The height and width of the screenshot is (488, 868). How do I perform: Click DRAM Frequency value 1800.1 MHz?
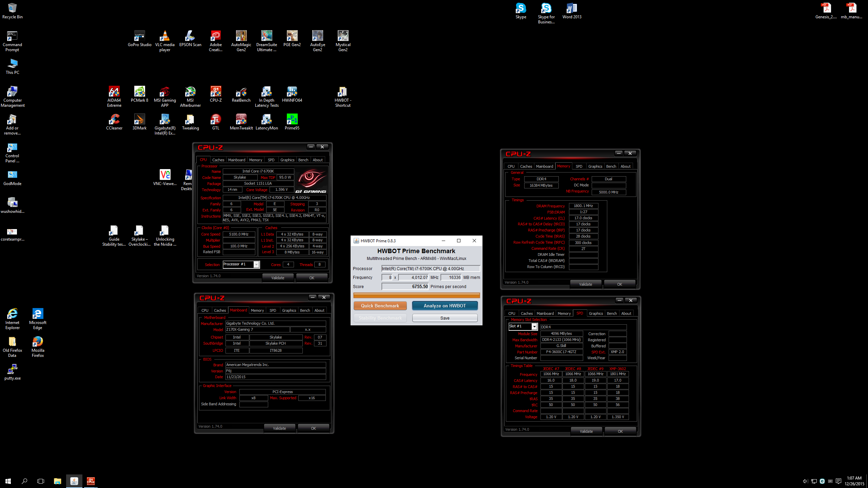click(x=583, y=206)
